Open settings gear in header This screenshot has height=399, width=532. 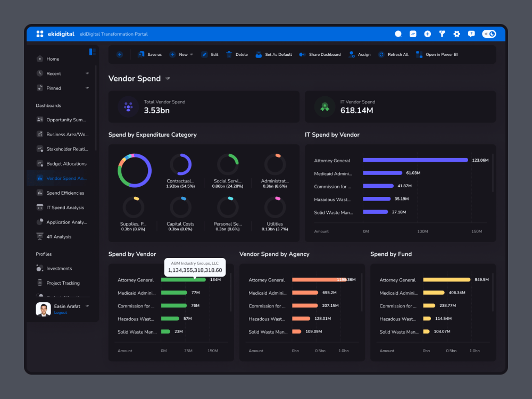click(x=456, y=34)
